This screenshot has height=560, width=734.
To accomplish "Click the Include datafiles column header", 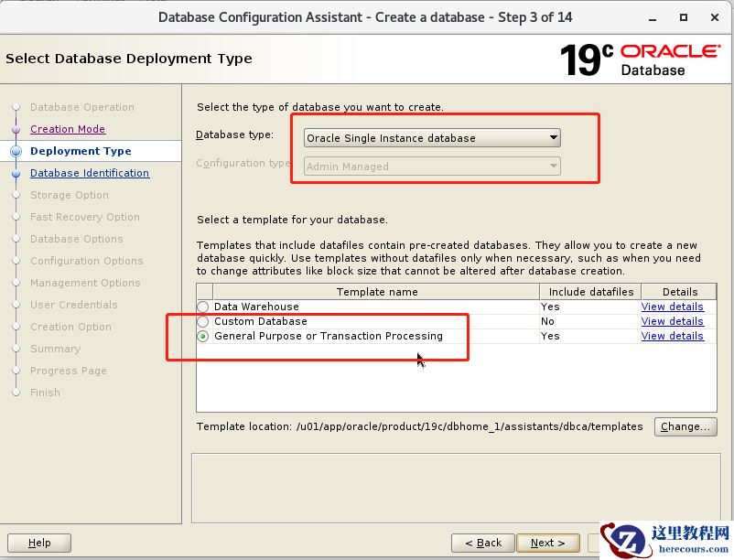I will pyautogui.click(x=590, y=292).
